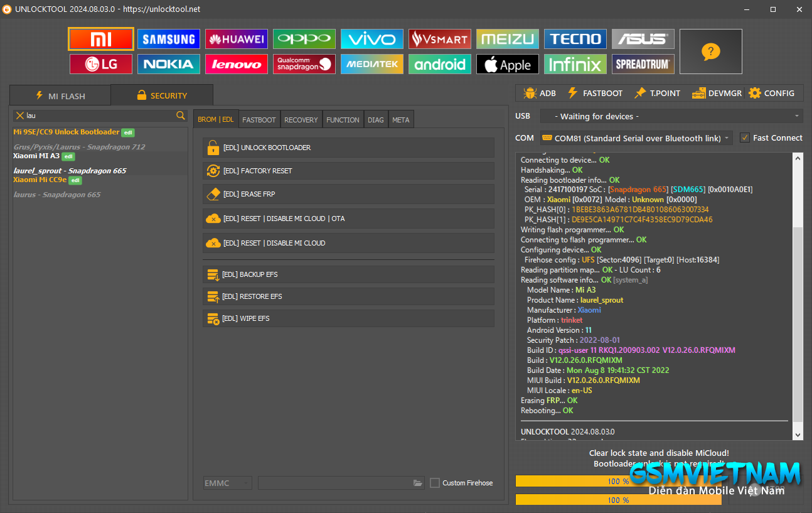Image resolution: width=812 pixels, height=513 pixels.
Task: Start [EDL] RESTORE EFS
Action: coord(348,296)
